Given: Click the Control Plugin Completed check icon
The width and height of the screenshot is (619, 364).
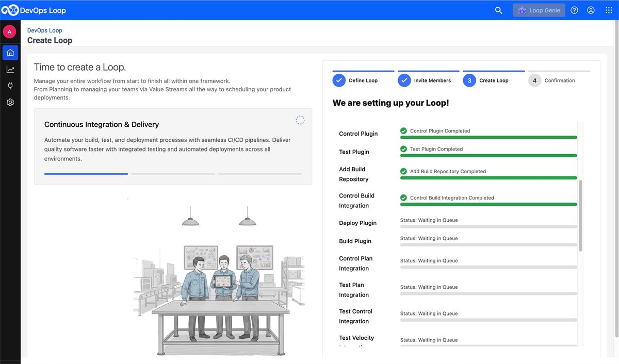Looking at the screenshot, I should (x=403, y=131).
